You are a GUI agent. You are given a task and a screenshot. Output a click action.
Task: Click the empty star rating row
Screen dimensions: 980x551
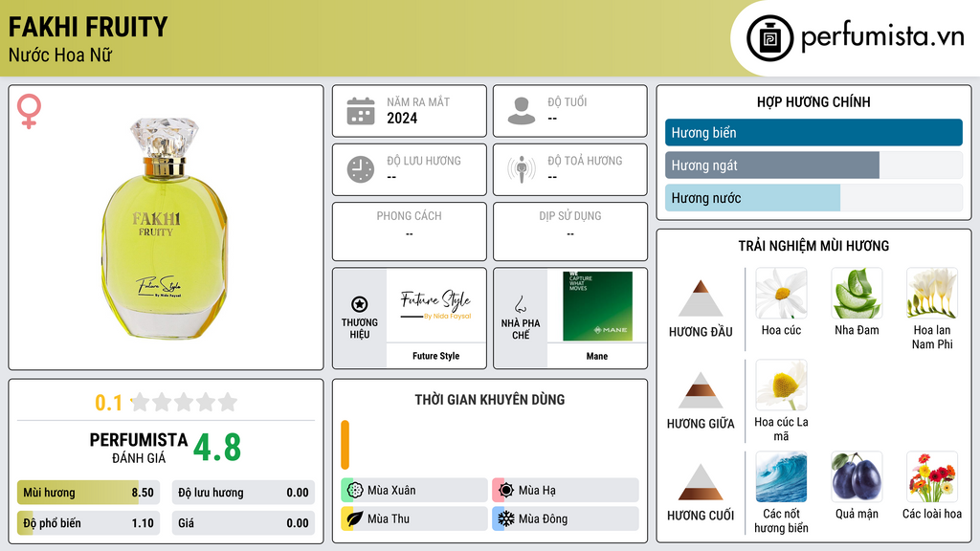pos(185,402)
